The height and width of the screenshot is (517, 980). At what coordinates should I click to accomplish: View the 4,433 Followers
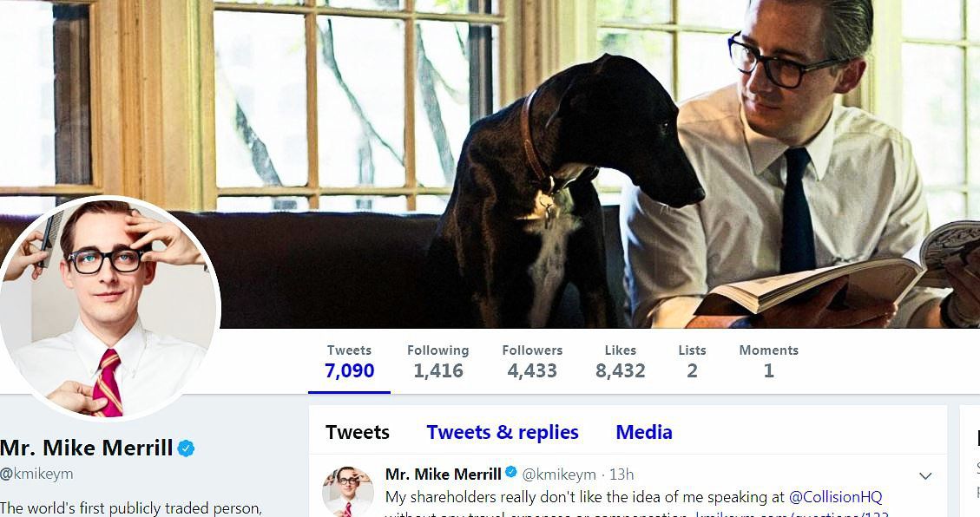(532, 362)
